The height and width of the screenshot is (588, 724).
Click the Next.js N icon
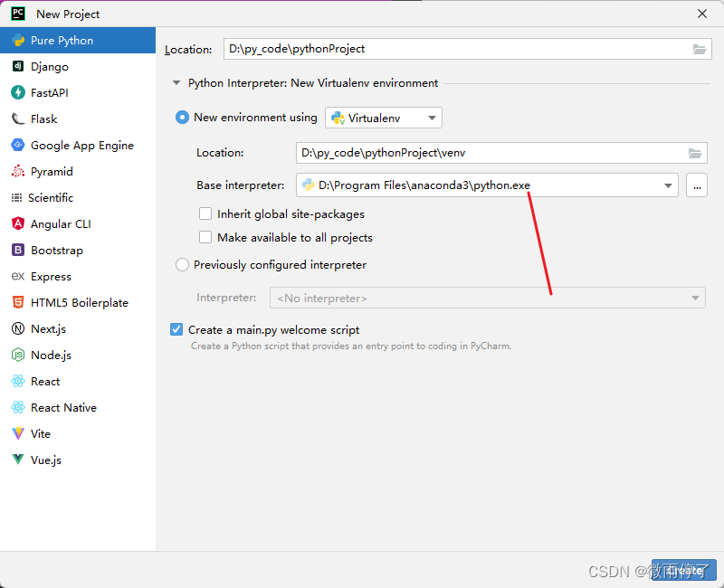(18, 328)
